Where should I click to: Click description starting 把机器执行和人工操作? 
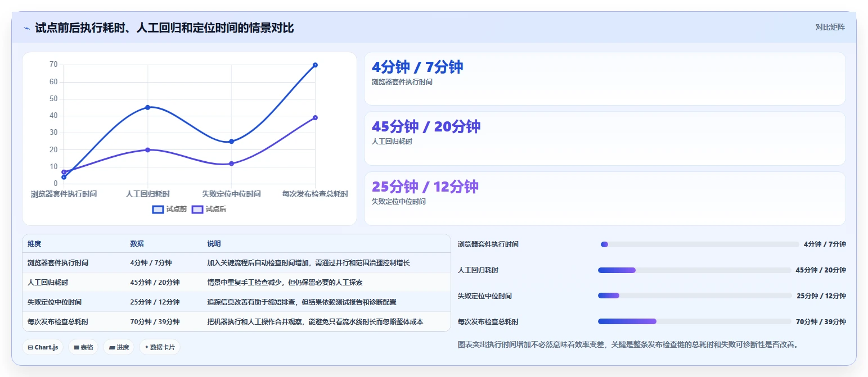pos(315,322)
